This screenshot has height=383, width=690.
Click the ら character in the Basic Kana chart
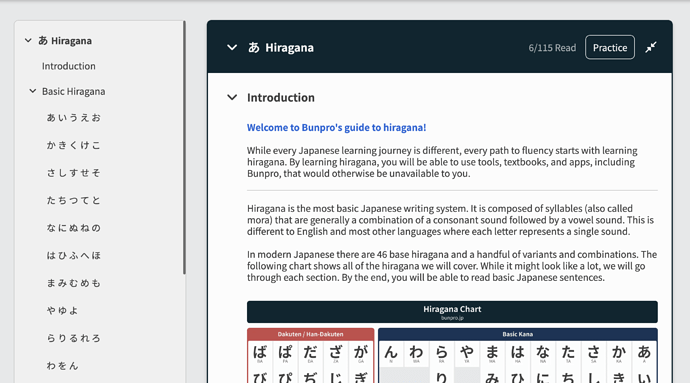pos(441,352)
